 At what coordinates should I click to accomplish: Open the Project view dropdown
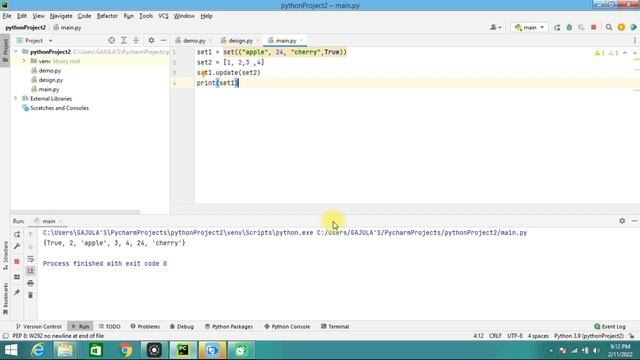[x=34, y=40]
